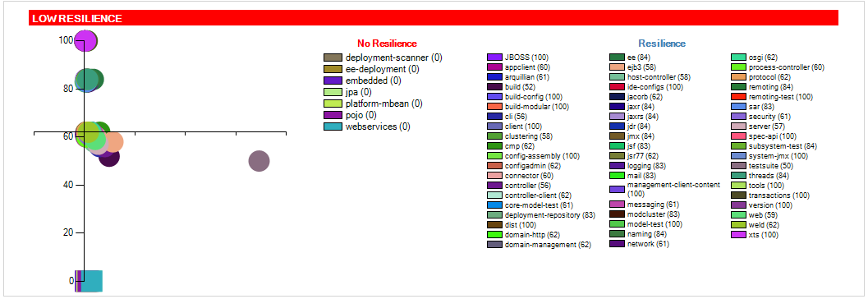Click the testsuite (50) legend label

(771, 166)
